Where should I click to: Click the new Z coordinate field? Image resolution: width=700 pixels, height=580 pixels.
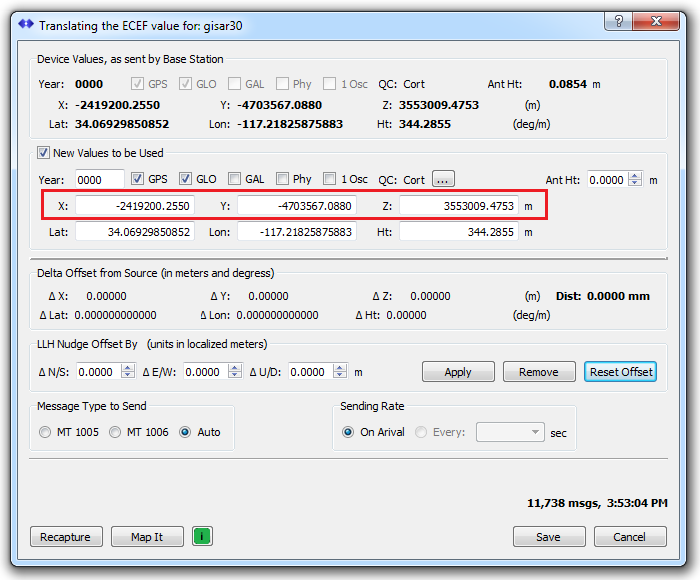point(459,206)
